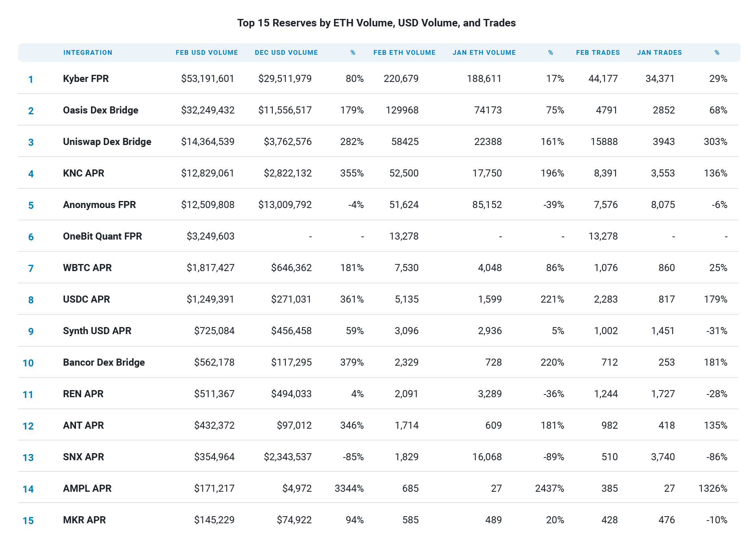The width and height of the screenshot is (756, 556).
Task: Click the JAN ETH VOLUME column header
Action: [484, 52]
